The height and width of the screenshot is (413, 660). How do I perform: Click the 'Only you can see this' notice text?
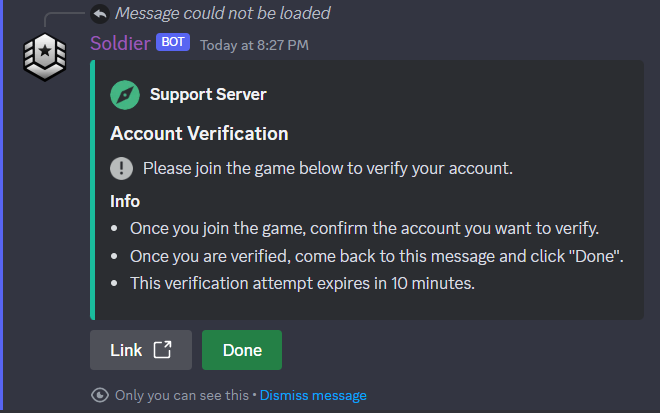pyautogui.click(x=180, y=395)
